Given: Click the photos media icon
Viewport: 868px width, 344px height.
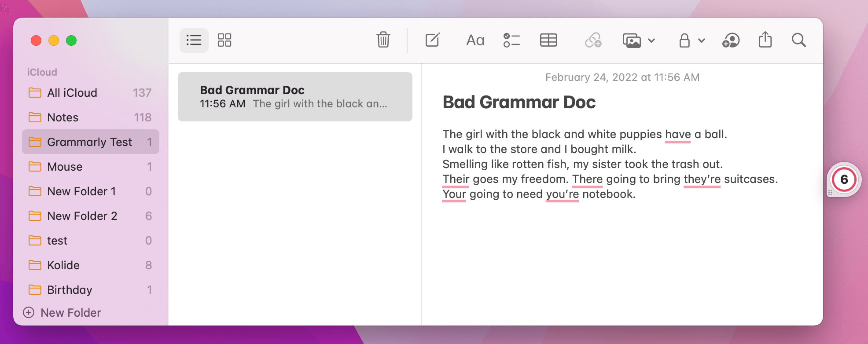Looking at the screenshot, I should click(632, 40).
